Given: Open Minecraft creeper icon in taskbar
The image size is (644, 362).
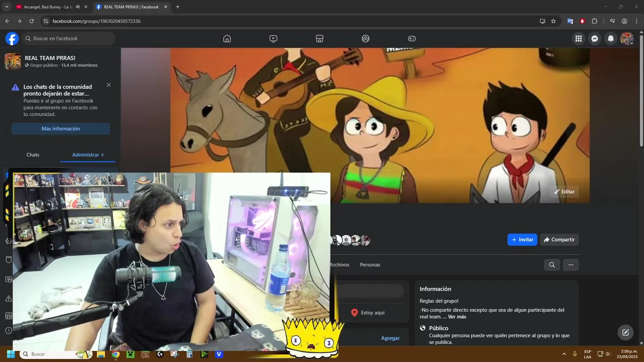Looking at the screenshot, I should pos(130,354).
